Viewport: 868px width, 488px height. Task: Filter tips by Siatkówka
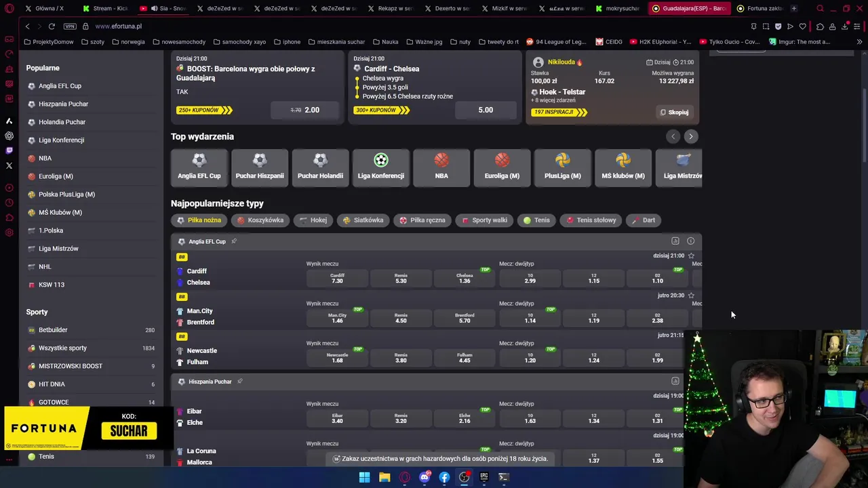click(x=363, y=220)
